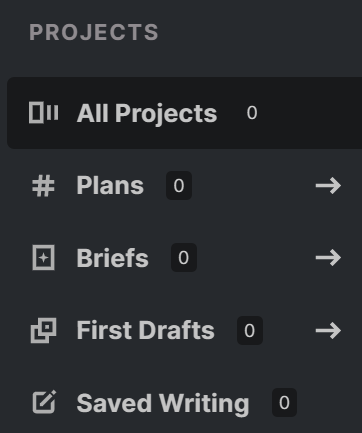Open the First Drafts section
Viewport: 362px width, 433px height.
(146, 330)
